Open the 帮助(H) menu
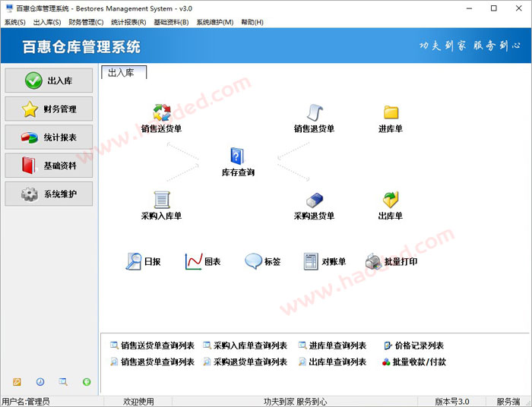This screenshot has width=532, height=407. [252, 22]
